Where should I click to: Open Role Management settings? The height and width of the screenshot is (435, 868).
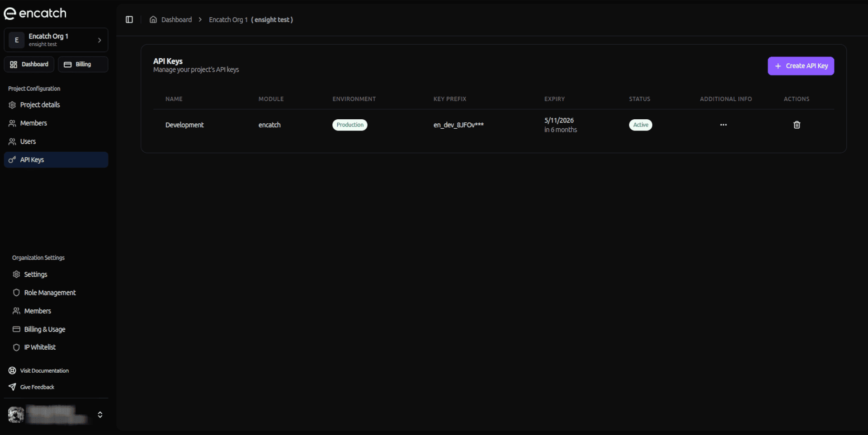coord(50,293)
